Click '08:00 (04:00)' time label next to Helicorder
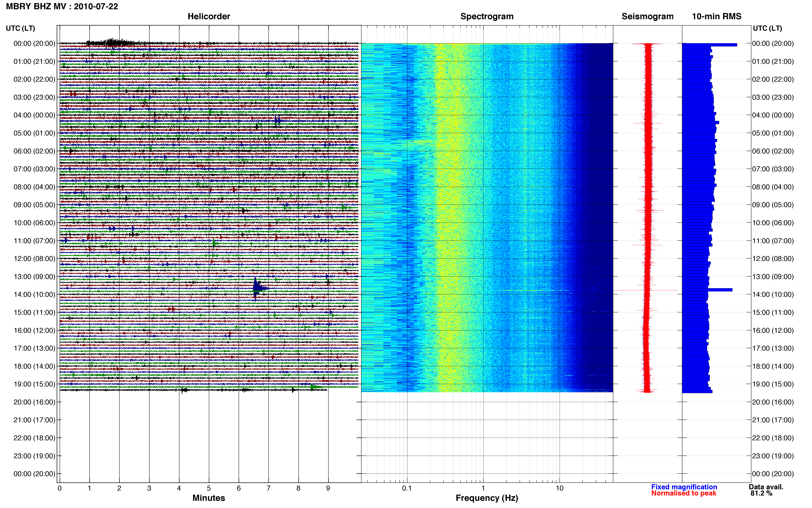 (34, 187)
